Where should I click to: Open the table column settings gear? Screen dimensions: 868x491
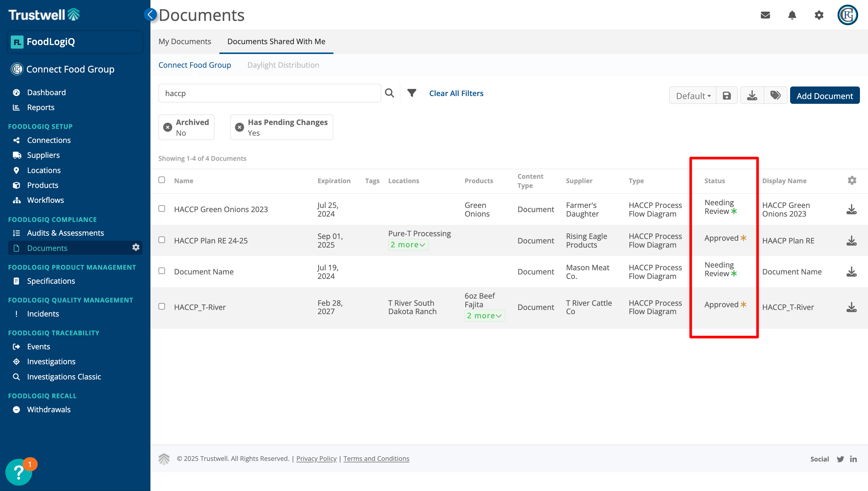[852, 180]
